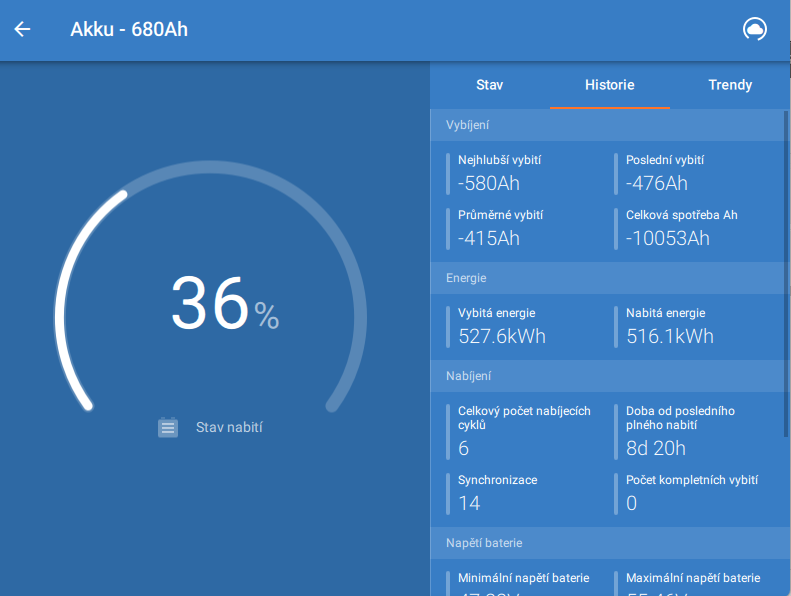Click the Průměrné vybití entry
The image size is (791, 596).
tap(500, 227)
